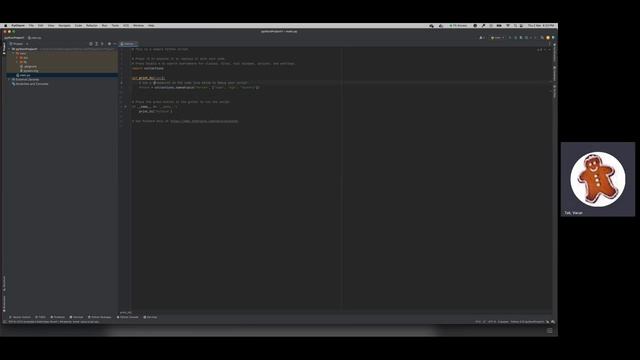The image size is (640, 360).
Task: Click the orange IDE update icon
Action: pos(548,38)
